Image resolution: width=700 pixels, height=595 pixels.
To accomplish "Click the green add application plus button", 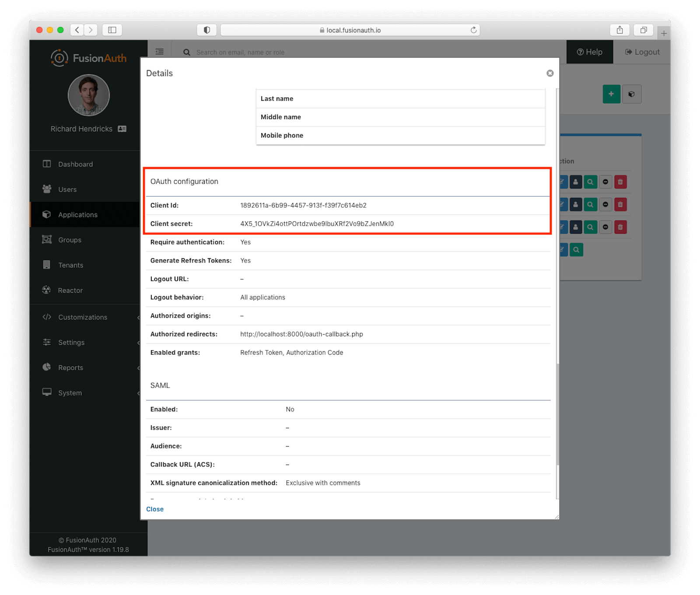I will (x=611, y=94).
